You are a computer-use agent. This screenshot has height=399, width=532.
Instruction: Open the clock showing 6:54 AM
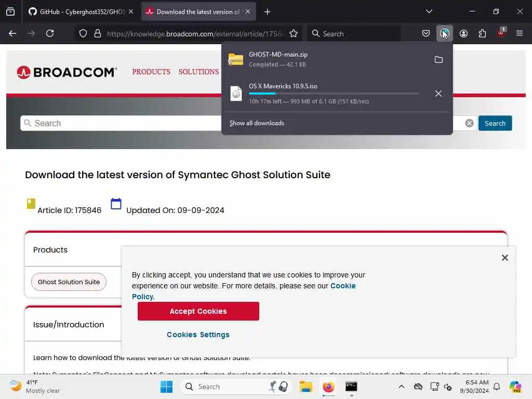474,387
